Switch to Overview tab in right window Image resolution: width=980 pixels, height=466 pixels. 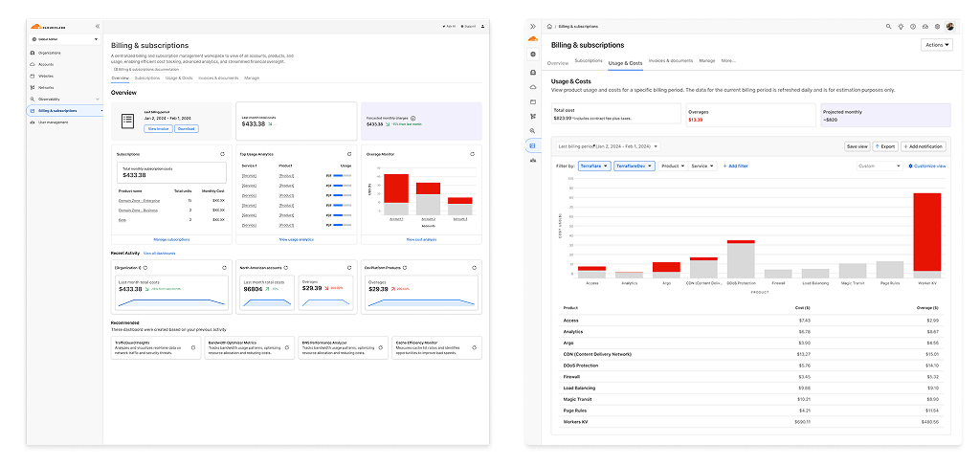click(x=558, y=63)
